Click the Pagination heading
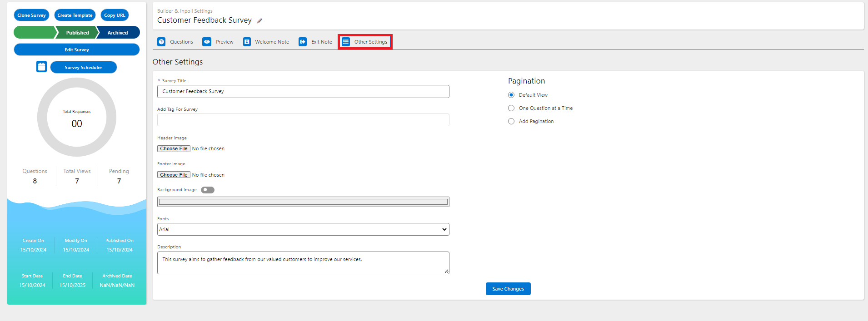Screen dimensions: 868x321 526,81
